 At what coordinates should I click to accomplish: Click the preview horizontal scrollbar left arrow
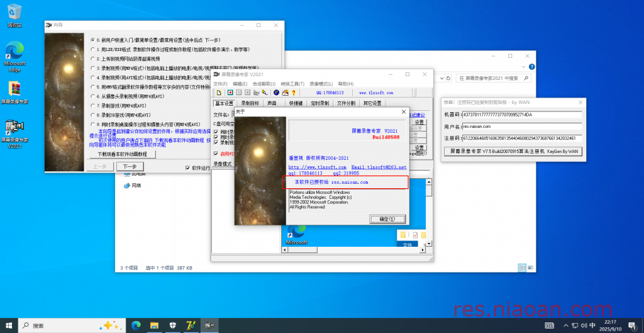284,249
